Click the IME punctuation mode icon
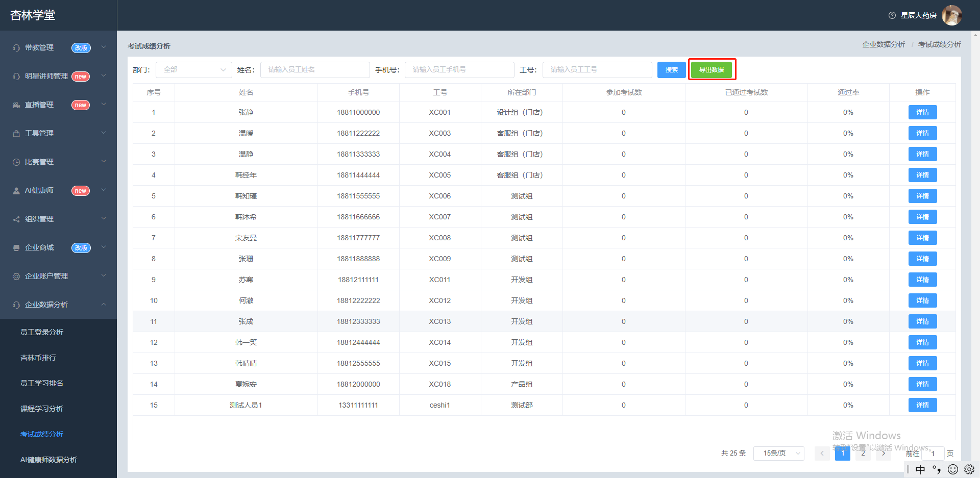The width and height of the screenshot is (980, 478). pos(937,469)
